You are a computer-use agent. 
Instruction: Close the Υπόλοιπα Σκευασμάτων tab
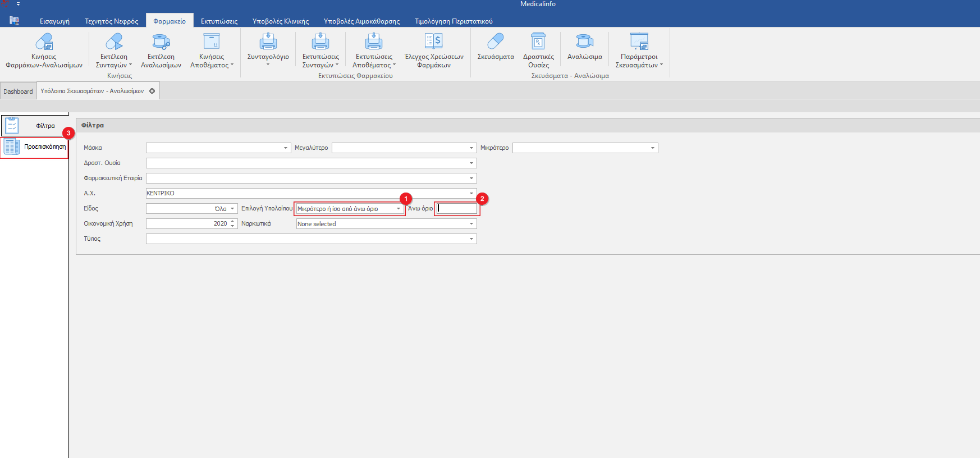152,91
